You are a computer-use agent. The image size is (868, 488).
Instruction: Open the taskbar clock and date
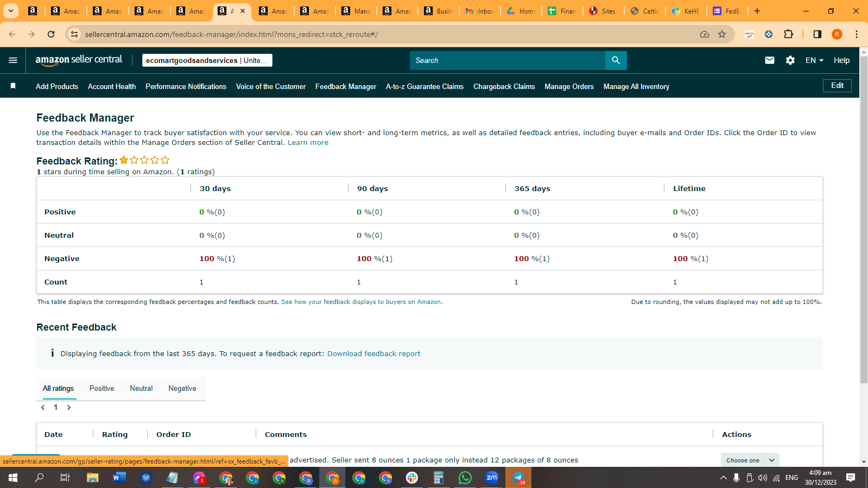(820, 478)
